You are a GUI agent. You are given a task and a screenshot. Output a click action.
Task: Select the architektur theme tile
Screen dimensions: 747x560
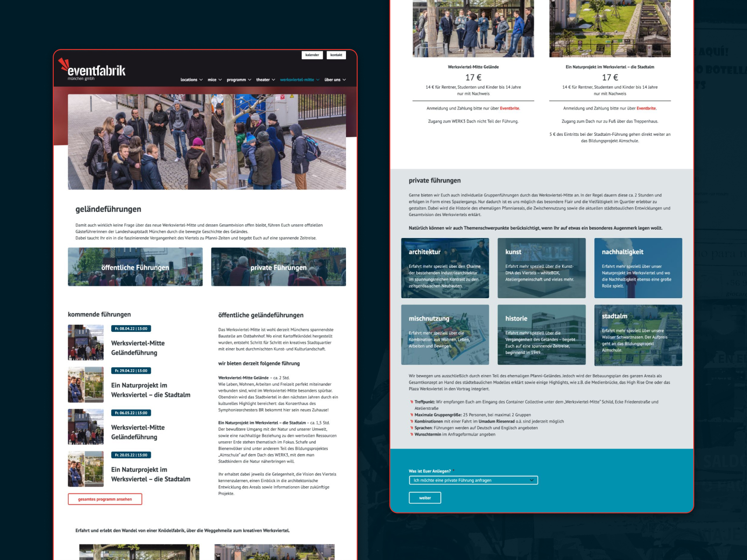tap(445, 268)
